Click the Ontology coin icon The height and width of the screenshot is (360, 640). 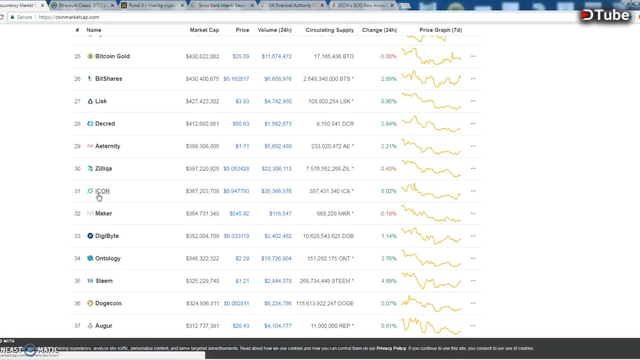coord(90,258)
